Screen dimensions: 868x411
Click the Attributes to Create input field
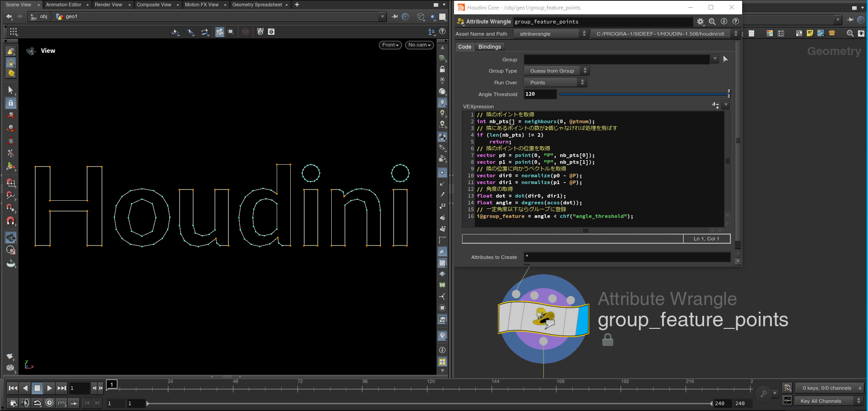coord(627,257)
